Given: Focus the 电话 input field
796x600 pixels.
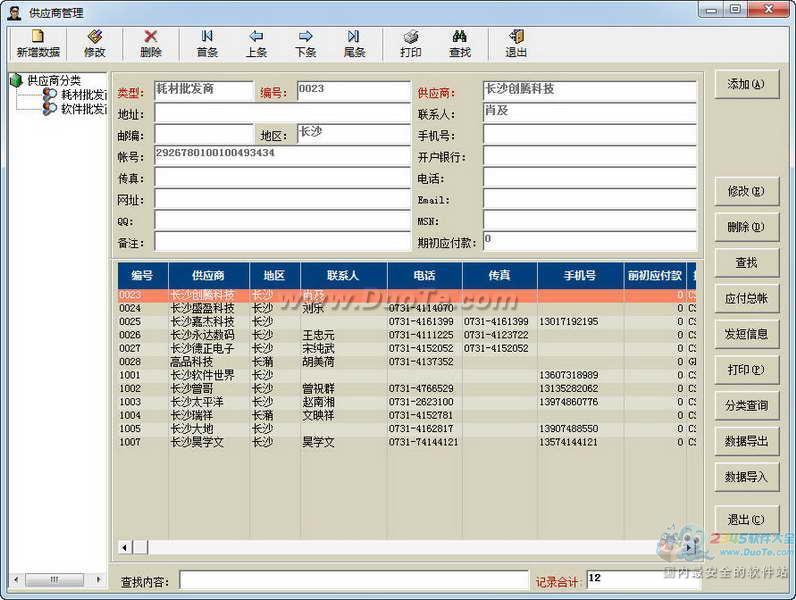Looking at the screenshot, I should 589,177.
